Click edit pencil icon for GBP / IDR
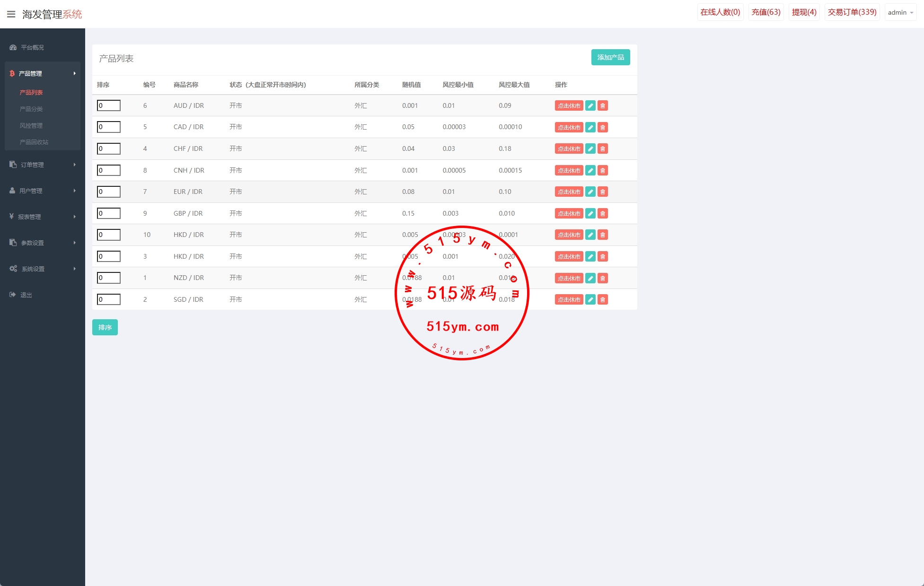924x586 pixels. [x=590, y=213]
